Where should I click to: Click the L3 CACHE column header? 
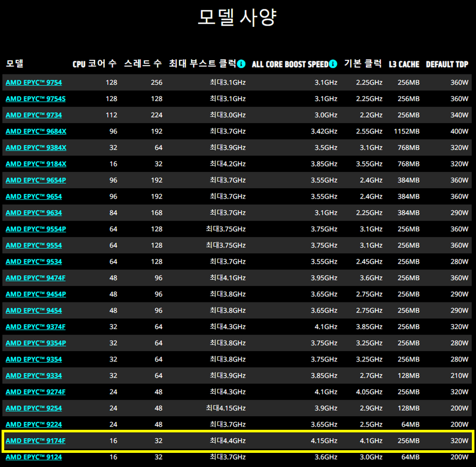(404, 64)
